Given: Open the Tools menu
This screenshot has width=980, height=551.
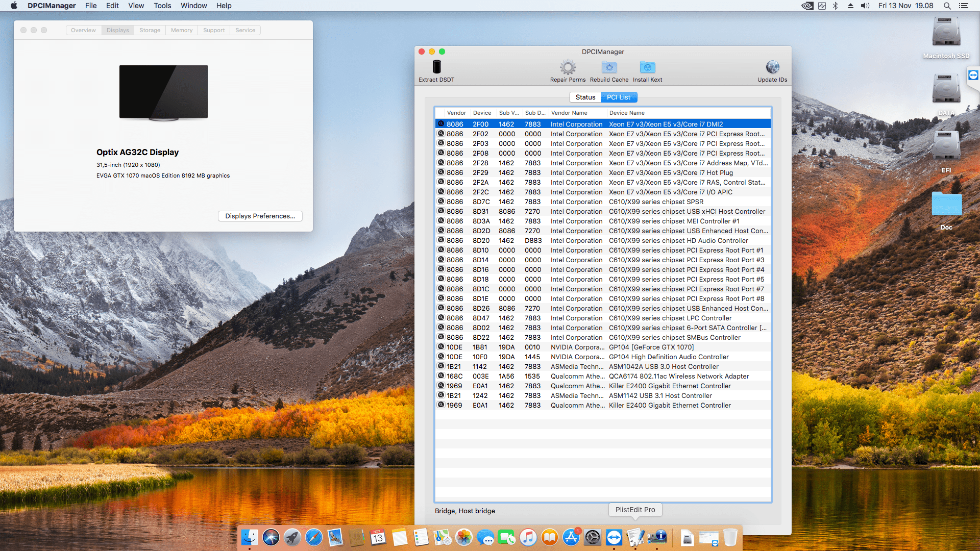Looking at the screenshot, I should click(x=162, y=6).
